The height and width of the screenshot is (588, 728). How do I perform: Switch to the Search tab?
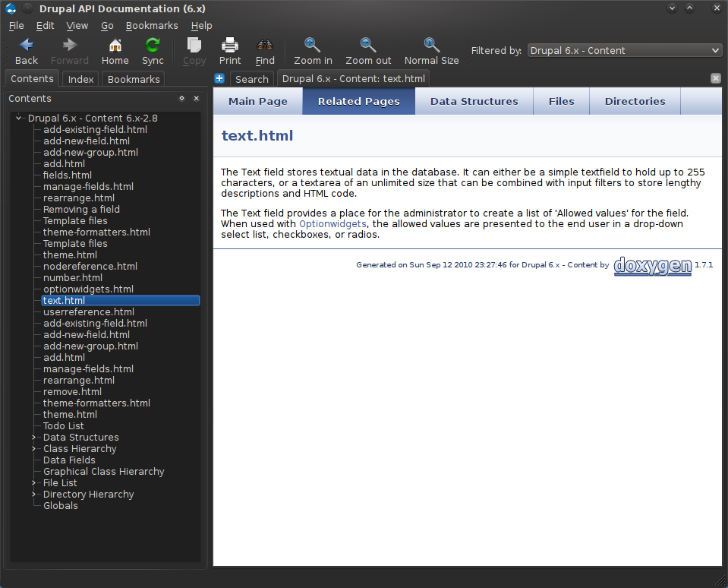pyautogui.click(x=251, y=79)
